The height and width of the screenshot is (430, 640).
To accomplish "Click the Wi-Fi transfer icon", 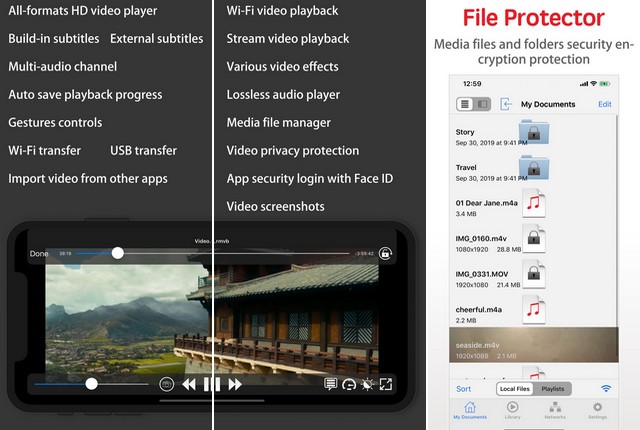I will 606,388.
